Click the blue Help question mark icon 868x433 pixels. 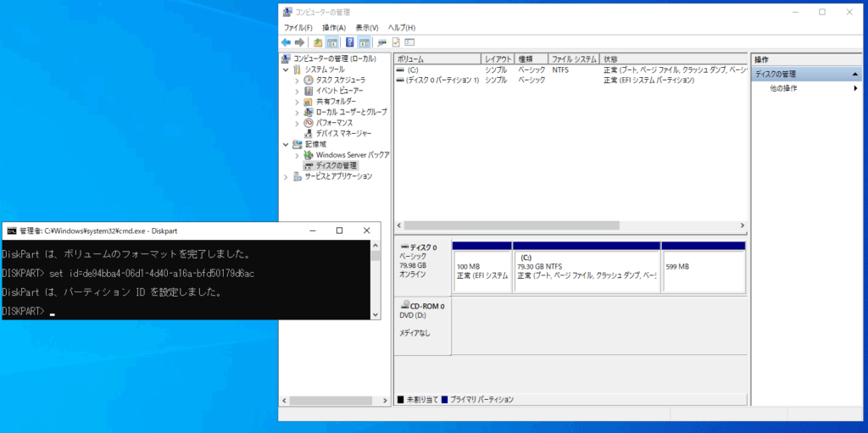pyautogui.click(x=349, y=42)
